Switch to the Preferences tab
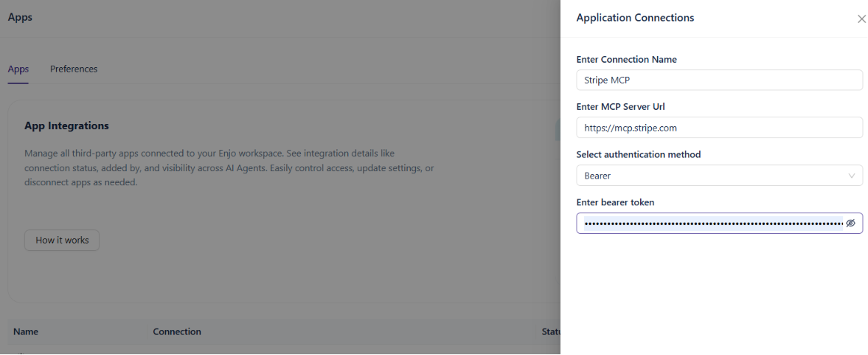Screen dimensions: 868x355 pyautogui.click(x=74, y=69)
